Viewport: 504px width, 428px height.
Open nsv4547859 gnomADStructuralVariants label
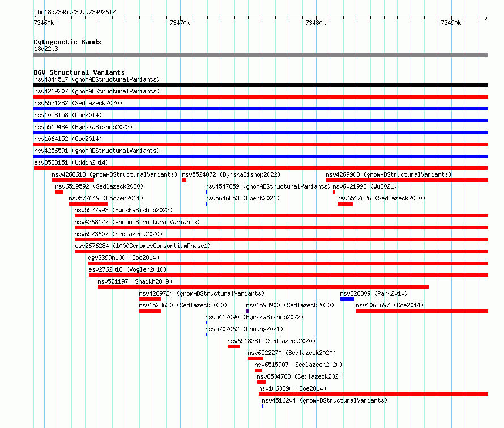(268, 186)
